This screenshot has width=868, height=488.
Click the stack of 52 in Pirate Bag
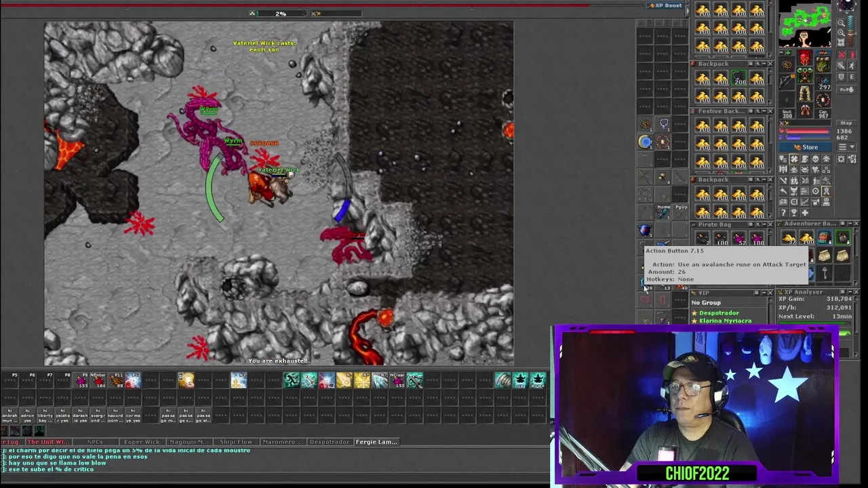[739, 237]
